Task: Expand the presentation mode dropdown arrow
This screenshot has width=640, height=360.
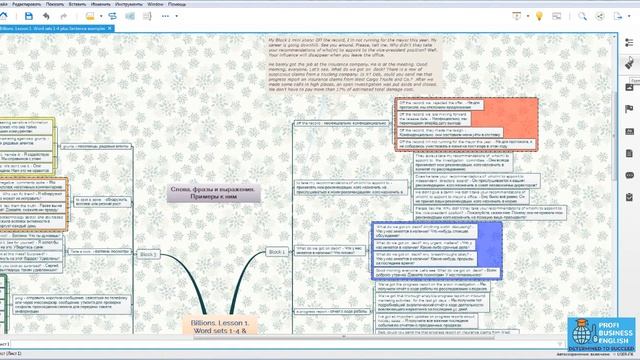Action: [528, 16]
